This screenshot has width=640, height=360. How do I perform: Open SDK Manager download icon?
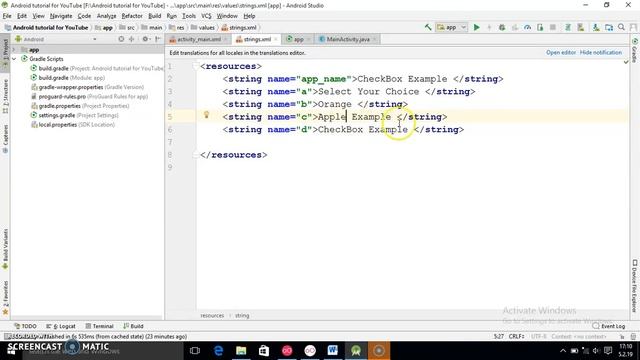tap(596, 27)
